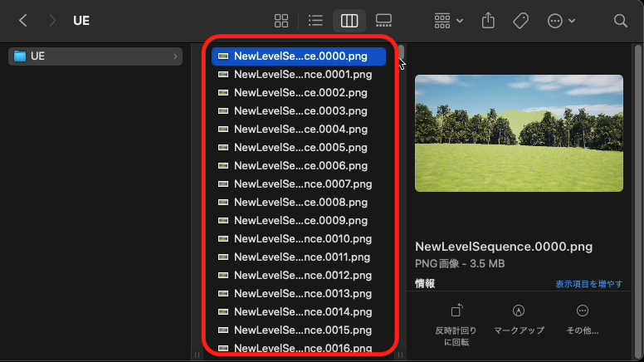This screenshot has height=362, width=644.
Task: Select NewLevelSe...nce.0010.png file
Action: coord(299,239)
